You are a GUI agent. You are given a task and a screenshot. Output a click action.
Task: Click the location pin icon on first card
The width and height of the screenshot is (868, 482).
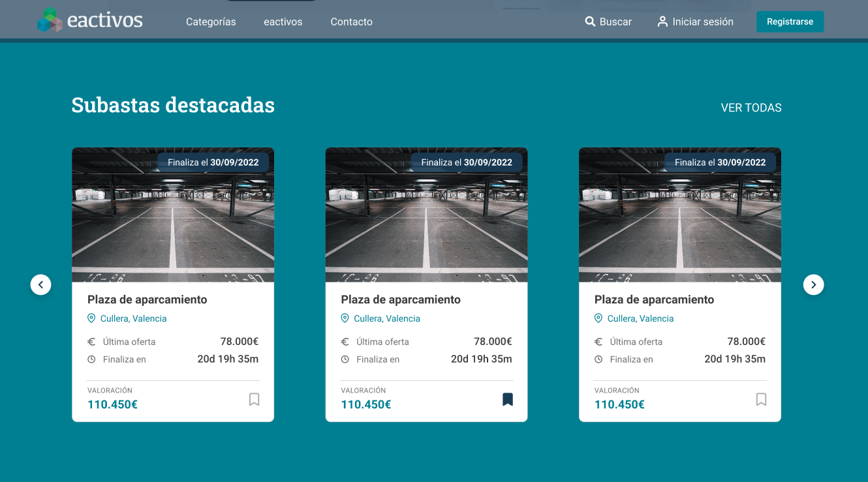(x=91, y=318)
